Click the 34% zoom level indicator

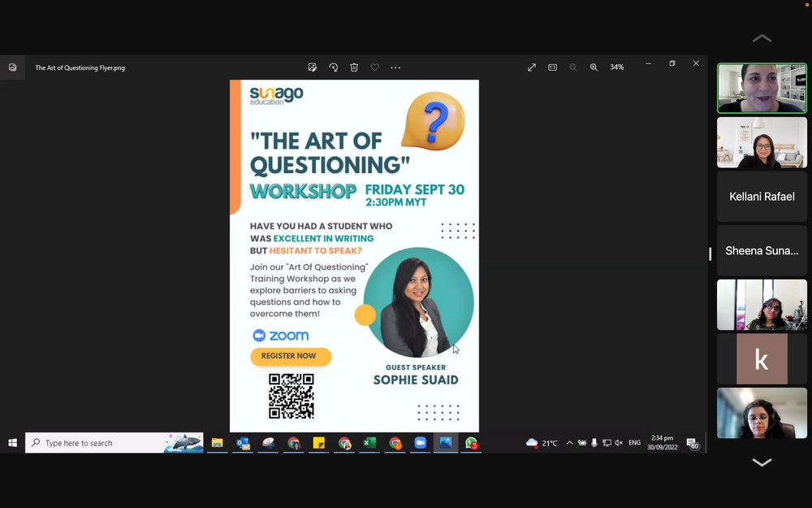click(x=617, y=67)
